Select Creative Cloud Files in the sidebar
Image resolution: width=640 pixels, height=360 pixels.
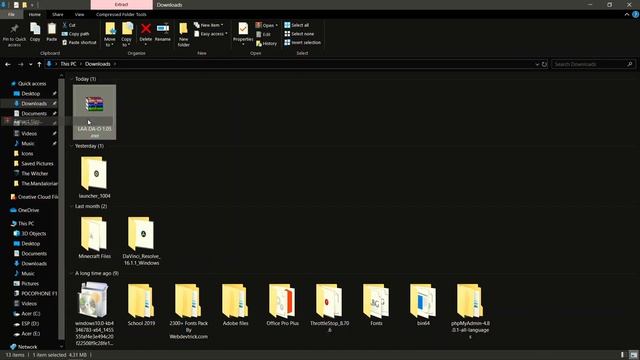tap(34, 197)
